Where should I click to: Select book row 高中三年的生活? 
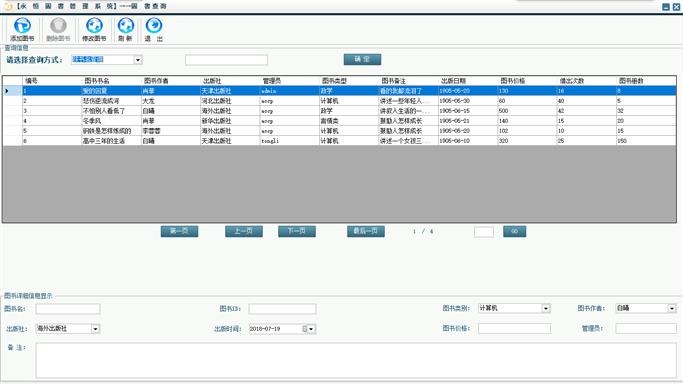[339, 141]
